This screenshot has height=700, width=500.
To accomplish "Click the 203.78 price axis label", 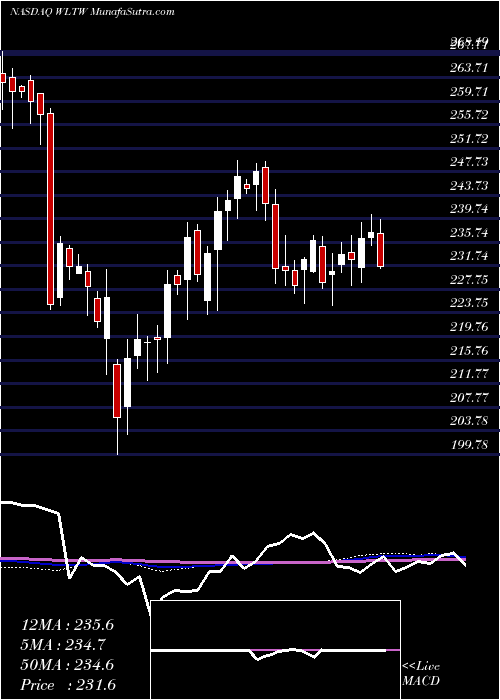I will [x=468, y=421].
